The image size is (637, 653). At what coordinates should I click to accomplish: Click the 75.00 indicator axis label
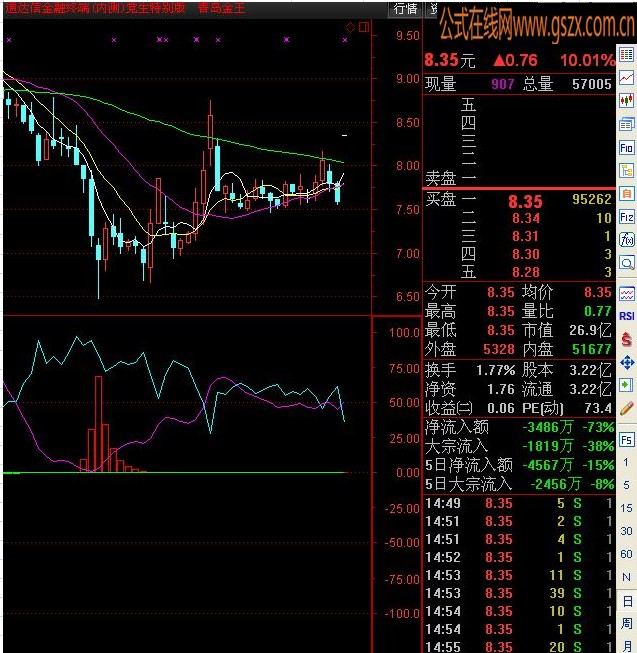click(x=404, y=369)
